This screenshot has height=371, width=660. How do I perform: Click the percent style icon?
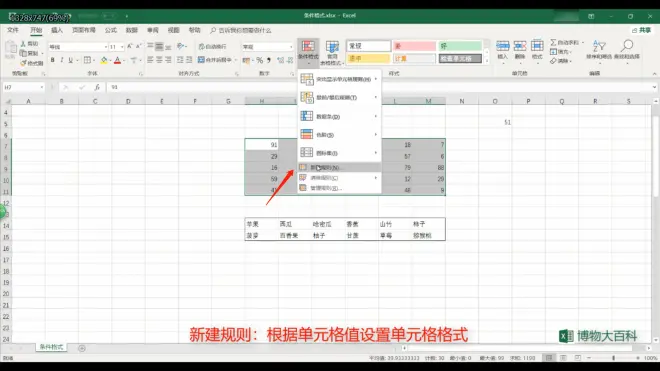[x=260, y=60]
